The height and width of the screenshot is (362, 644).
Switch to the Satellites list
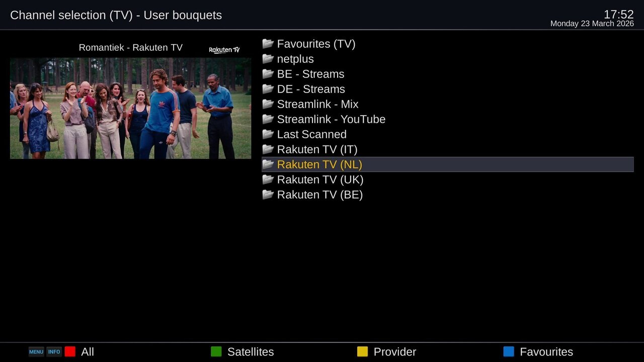[x=251, y=352]
